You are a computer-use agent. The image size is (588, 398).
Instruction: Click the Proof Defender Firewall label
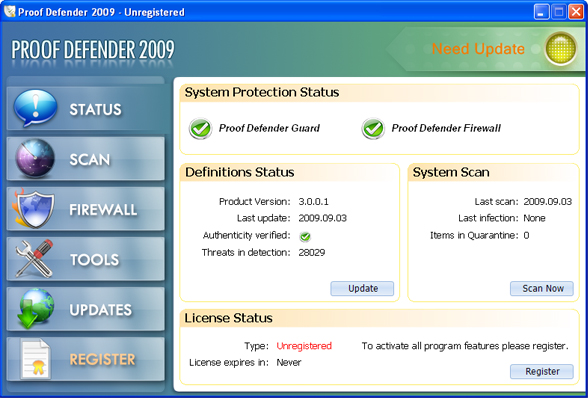point(446,128)
